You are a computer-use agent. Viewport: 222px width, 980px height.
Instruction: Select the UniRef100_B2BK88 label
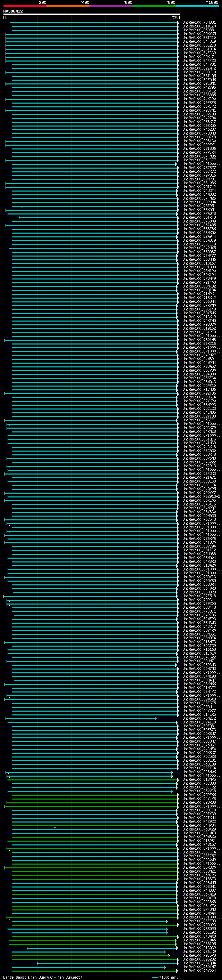point(199,802)
